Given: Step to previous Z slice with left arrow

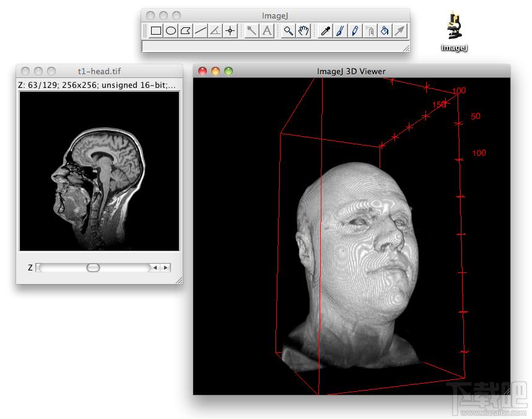Looking at the screenshot, I should point(155,268).
